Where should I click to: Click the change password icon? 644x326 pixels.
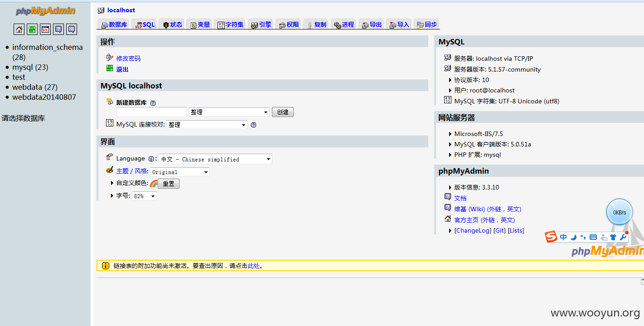[109, 58]
